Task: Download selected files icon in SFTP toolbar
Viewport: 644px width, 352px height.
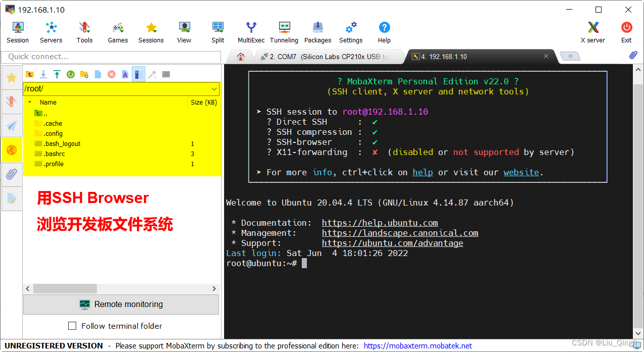Action: point(43,74)
